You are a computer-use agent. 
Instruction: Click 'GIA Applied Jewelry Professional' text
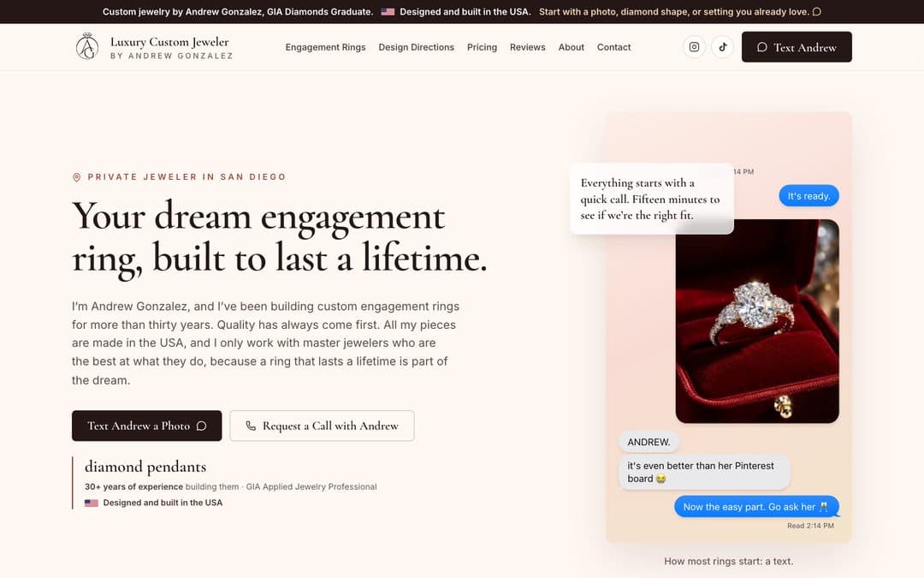pos(311,486)
